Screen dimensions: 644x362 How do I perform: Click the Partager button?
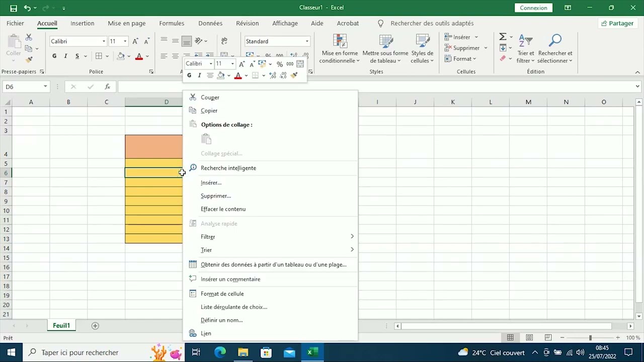tap(617, 23)
